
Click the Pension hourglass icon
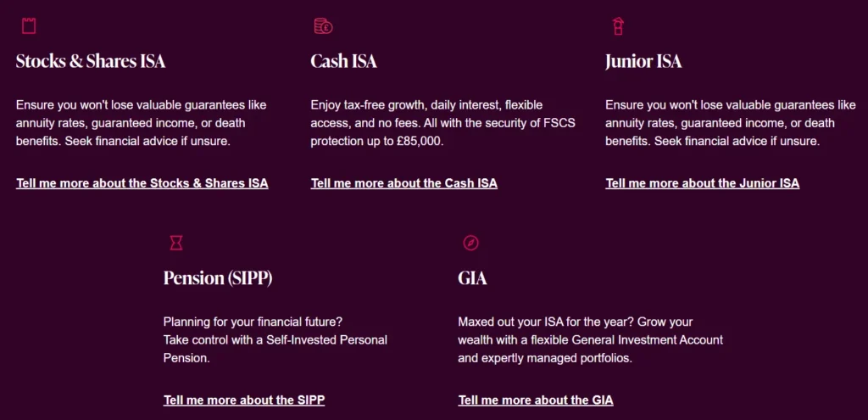tap(175, 244)
